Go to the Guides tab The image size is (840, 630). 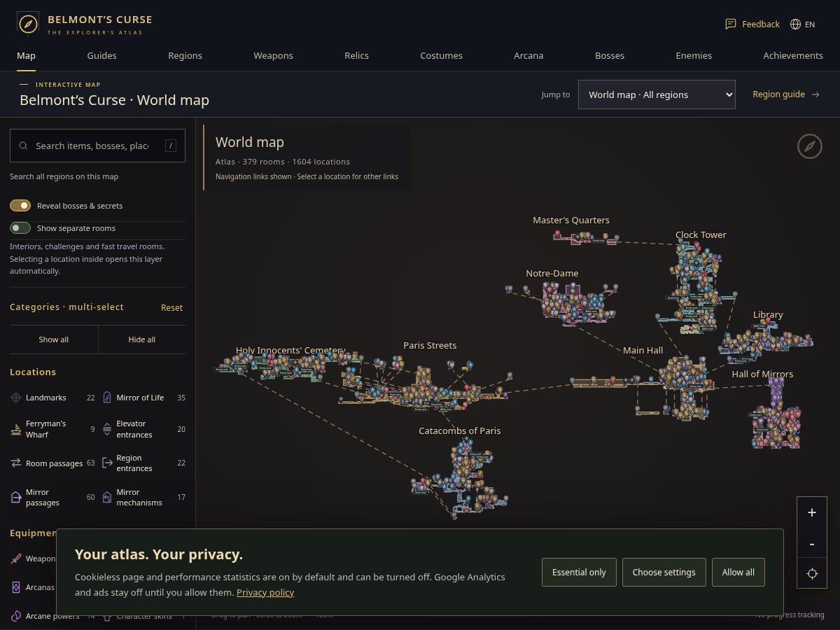[x=101, y=55]
